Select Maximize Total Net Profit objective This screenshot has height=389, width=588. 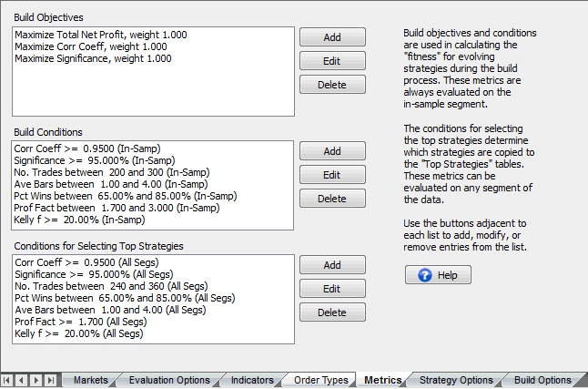(100, 35)
